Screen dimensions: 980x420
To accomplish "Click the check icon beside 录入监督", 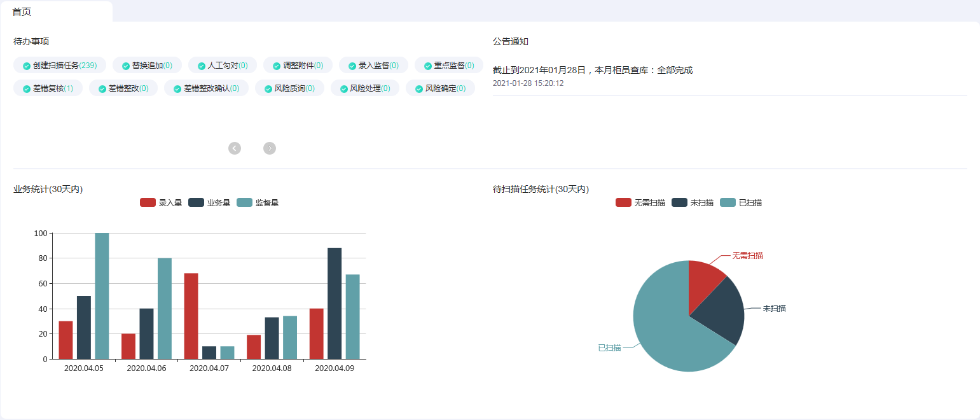I will (352, 66).
